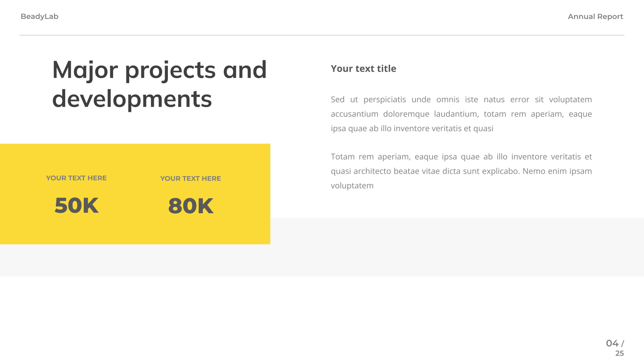Click 'YOUR TEXT HERE' label above 50K
Viewport: 644px width, 362px height.
76,178
